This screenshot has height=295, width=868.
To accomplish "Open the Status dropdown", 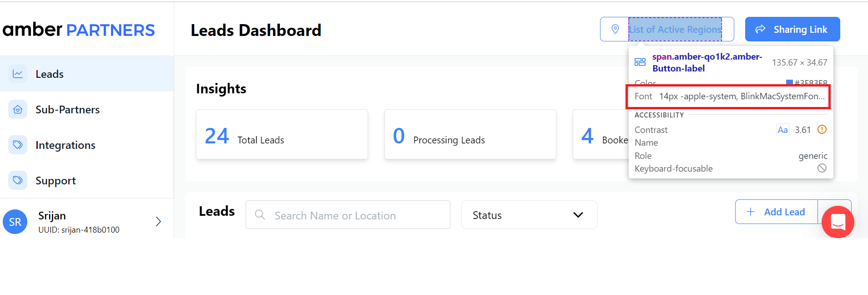I will coord(529,215).
